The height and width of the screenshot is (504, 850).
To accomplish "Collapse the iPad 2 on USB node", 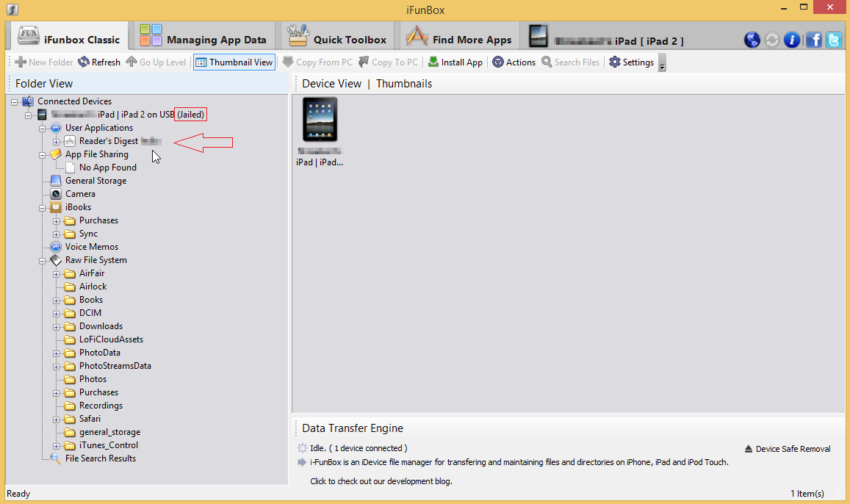I will (x=28, y=115).
